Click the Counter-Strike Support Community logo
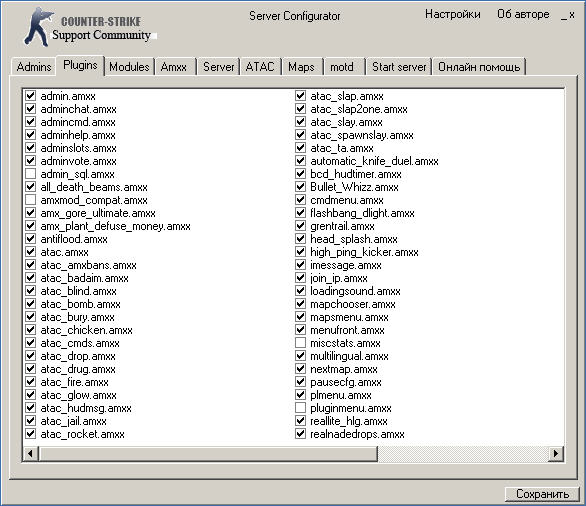This screenshot has height=506, width=586. 88,27
